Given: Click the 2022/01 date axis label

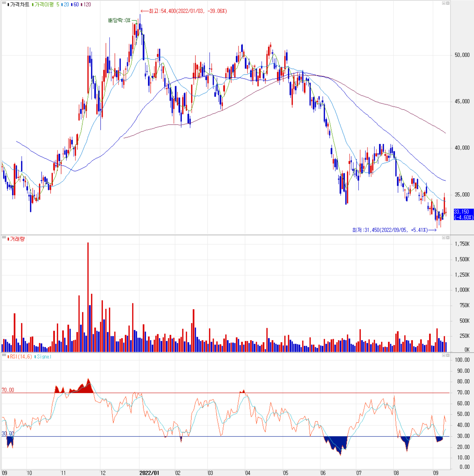Looking at the screenshot, I should (149, 473).
